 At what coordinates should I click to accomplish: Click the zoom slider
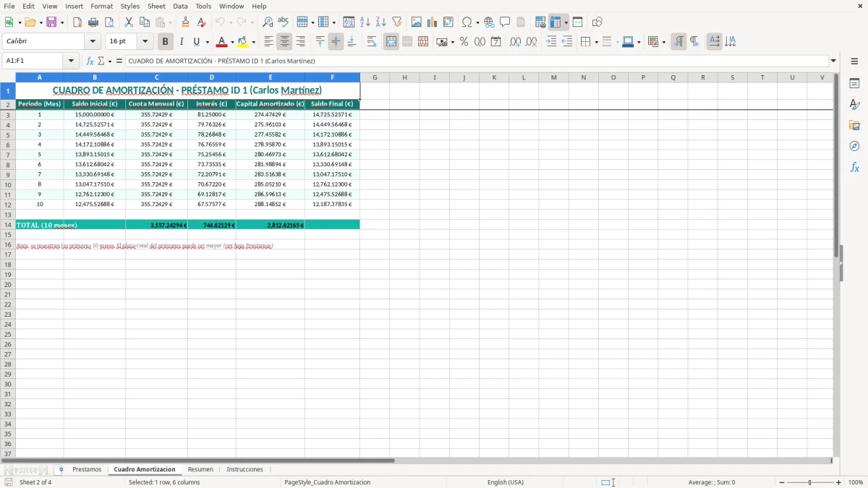(810, 482)
